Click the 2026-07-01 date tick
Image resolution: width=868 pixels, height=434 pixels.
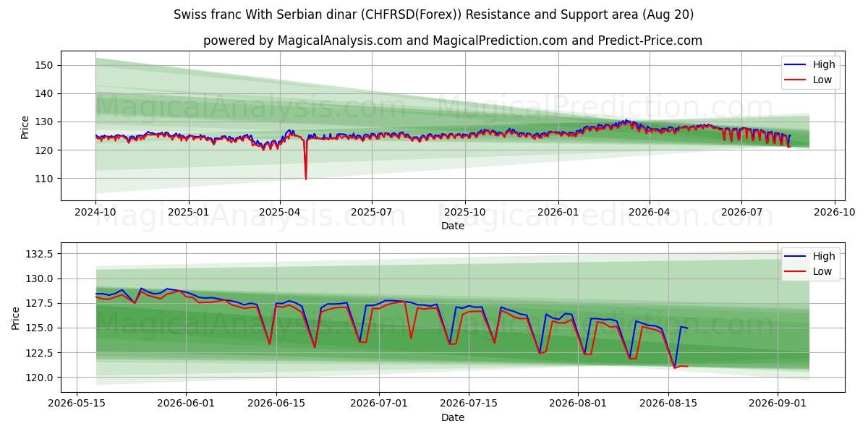pos(379,404)
